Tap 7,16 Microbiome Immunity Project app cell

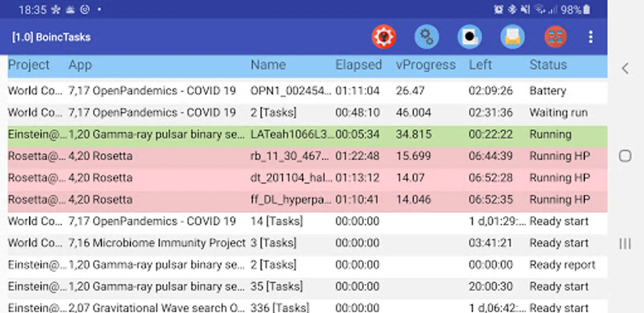[x=157, y=243]
